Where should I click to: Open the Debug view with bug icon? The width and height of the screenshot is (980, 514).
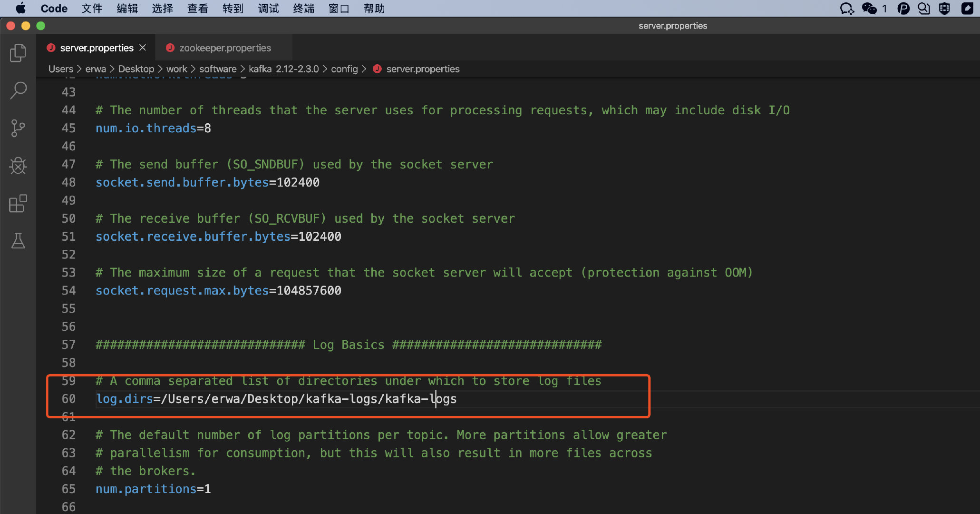coord(18,166)
